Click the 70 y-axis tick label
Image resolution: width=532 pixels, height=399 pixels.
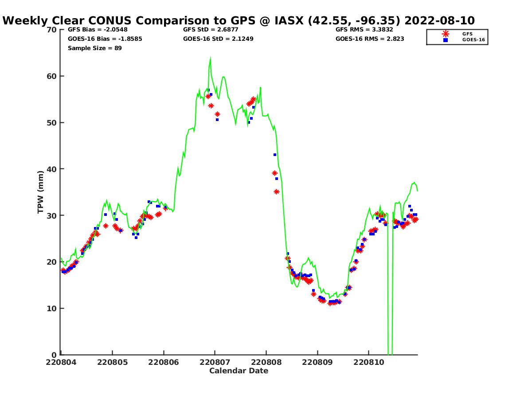click(x=52, y=30)
